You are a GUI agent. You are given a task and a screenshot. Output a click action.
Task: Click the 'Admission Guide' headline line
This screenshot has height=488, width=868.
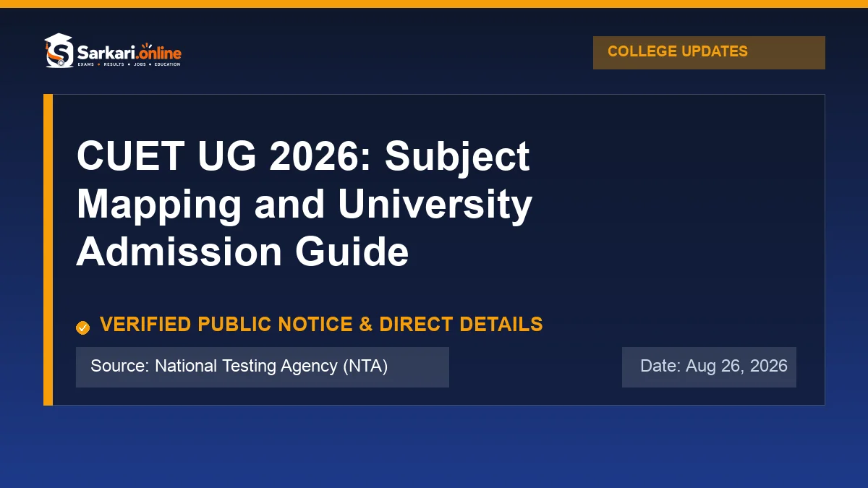point(242,252)
